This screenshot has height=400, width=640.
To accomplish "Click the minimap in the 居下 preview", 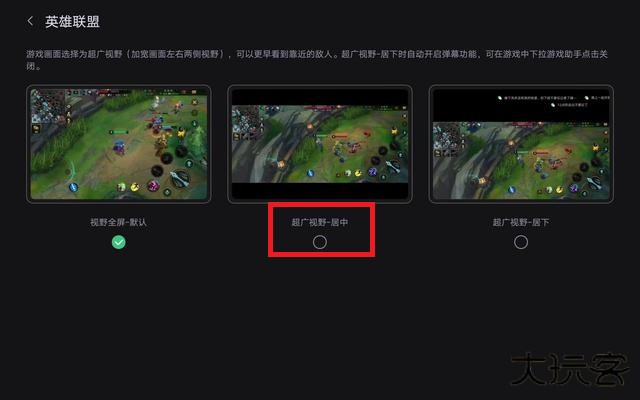I will pos(448,137).
